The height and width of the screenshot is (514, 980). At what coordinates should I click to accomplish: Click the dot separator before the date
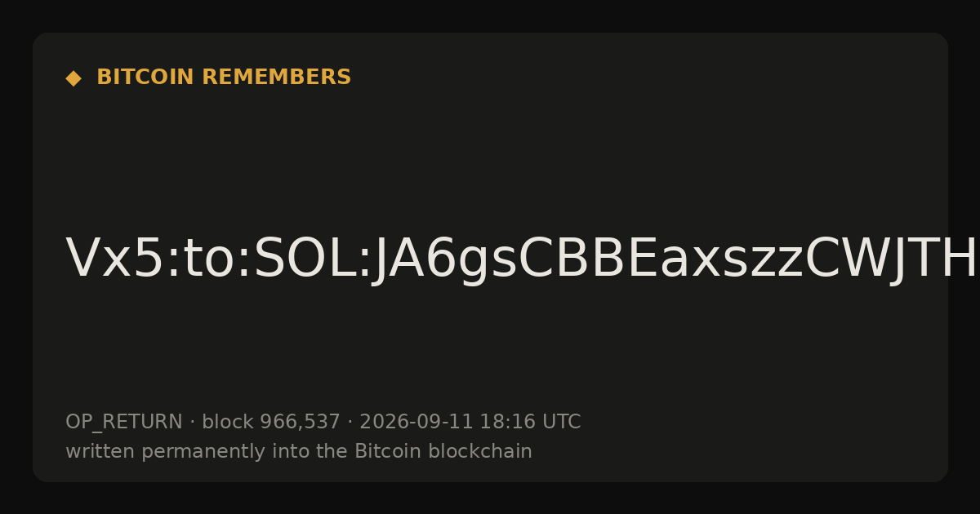pos(350,423)
